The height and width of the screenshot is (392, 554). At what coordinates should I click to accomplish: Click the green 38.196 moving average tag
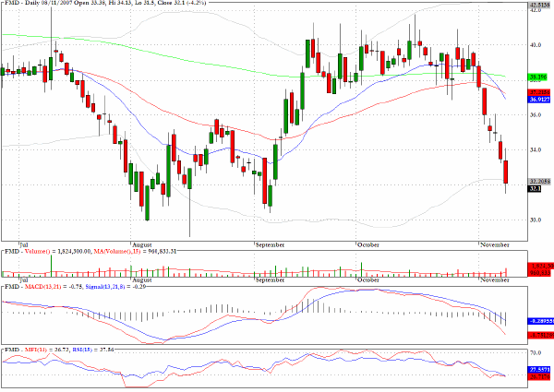537,77
